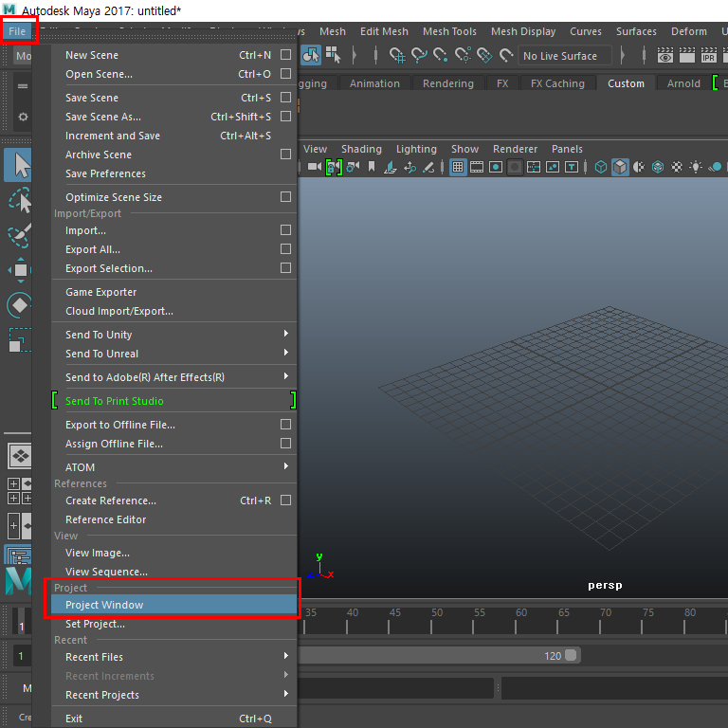The width and height of the screenshot is (728, 728).
Task: Expand Recent Files submenu
Action: click(x=286, y=656)
